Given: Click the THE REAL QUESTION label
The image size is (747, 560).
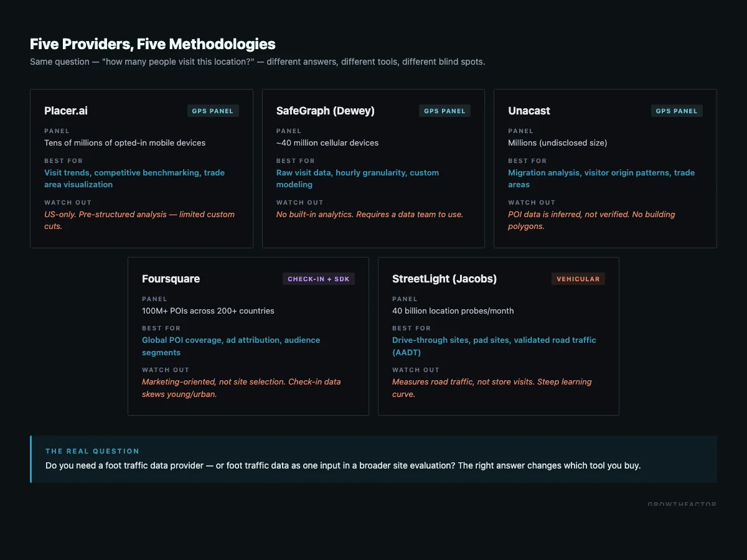Looking at the screenshot, I should tap(92, 451).
